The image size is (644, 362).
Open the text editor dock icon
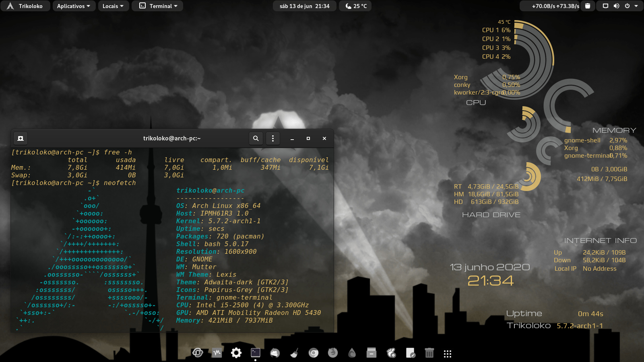coord(410,353)
